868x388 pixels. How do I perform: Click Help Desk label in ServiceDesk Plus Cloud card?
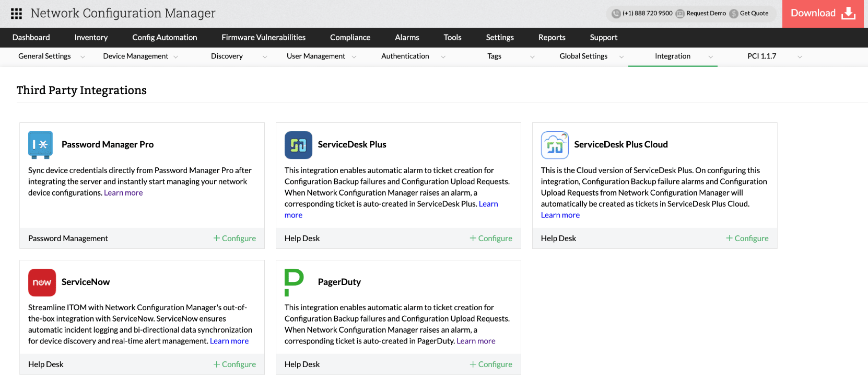tap(559, 238)
